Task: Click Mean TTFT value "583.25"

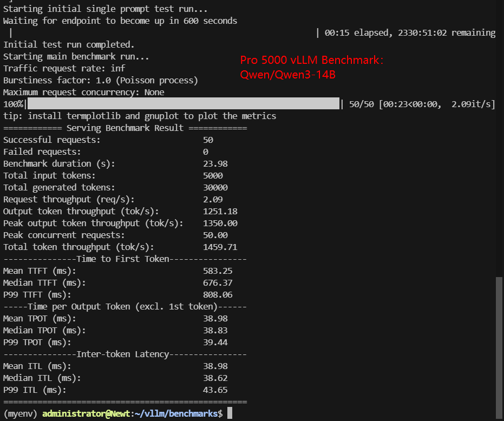Action: click(218, 271)
